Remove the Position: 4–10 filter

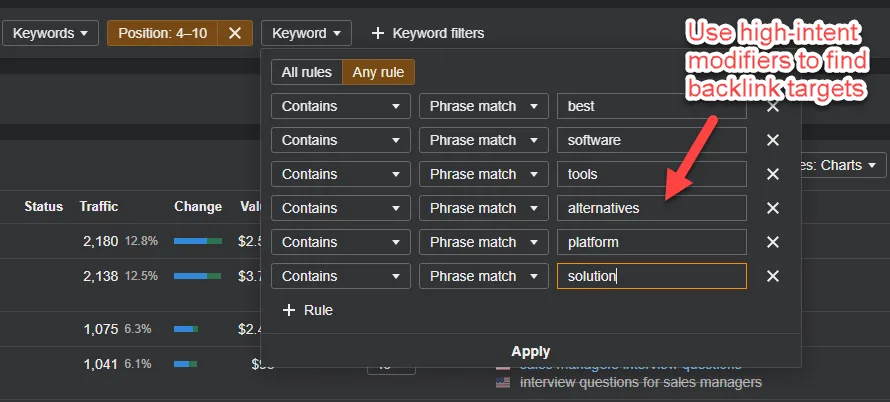(235, 33)
